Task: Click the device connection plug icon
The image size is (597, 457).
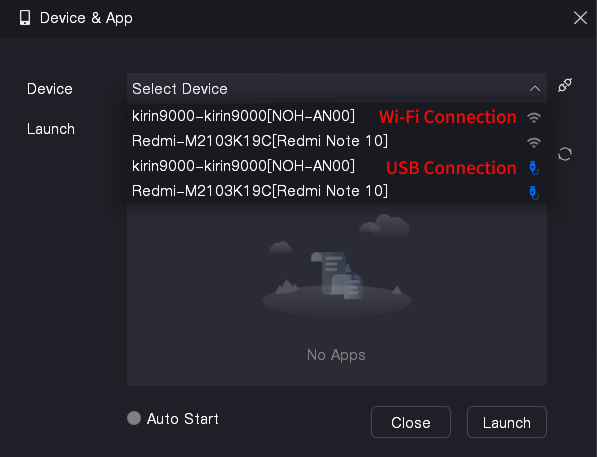Action: 565,85
